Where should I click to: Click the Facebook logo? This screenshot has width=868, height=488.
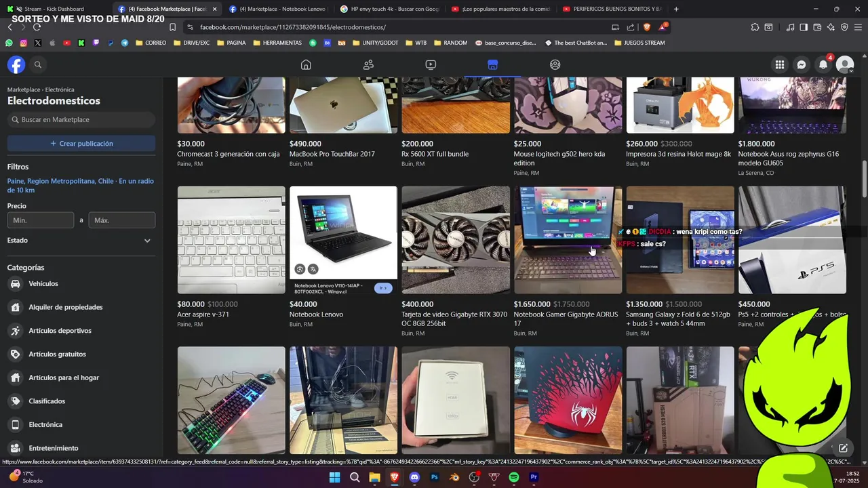click(16, 64)
